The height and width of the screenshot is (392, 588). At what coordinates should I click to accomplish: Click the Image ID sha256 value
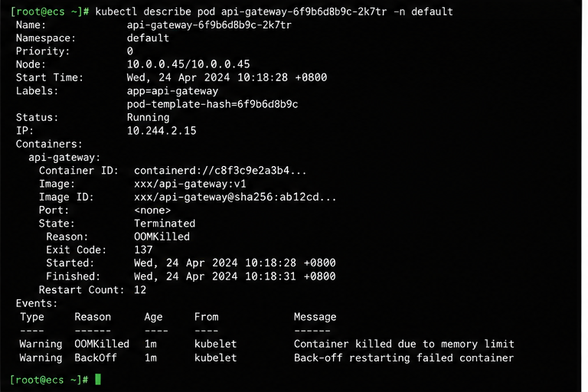[x=235, y=198]
